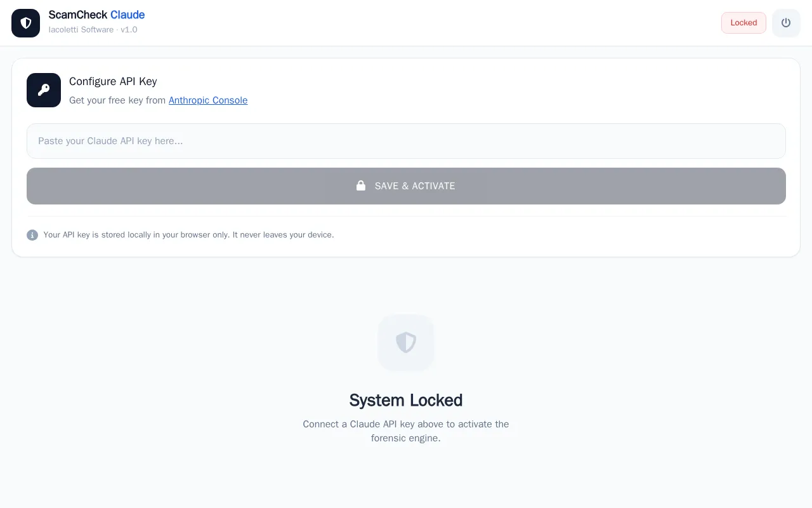Image resolution: width=812 pixels, height=508 pixels.
Task: Click the System Locked heading
Action: (406, 400)
